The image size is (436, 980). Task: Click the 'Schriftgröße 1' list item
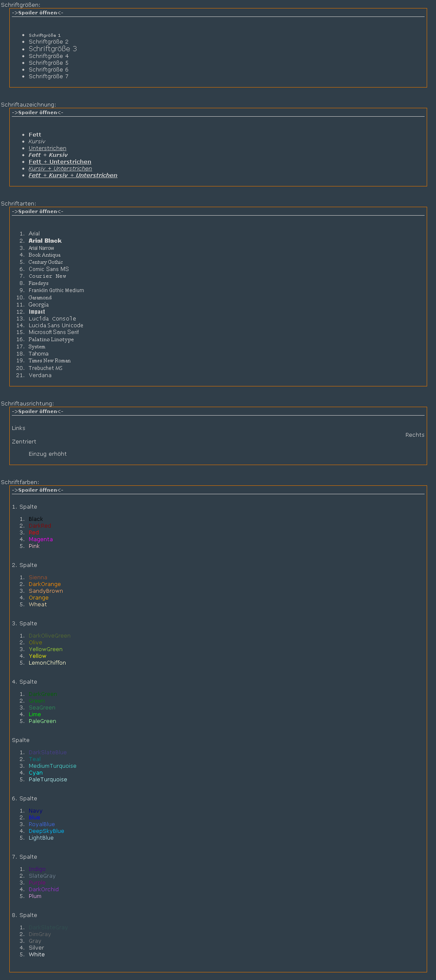pos(44,36)
